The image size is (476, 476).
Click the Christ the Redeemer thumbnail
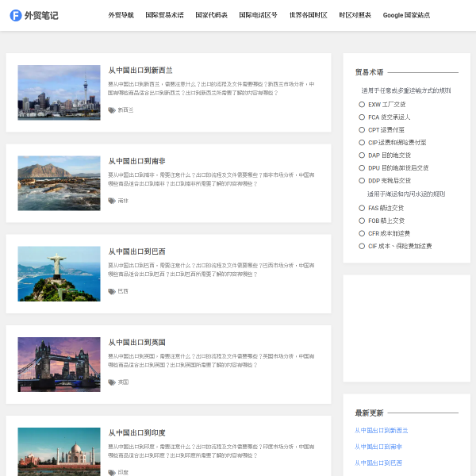(59, 274)
